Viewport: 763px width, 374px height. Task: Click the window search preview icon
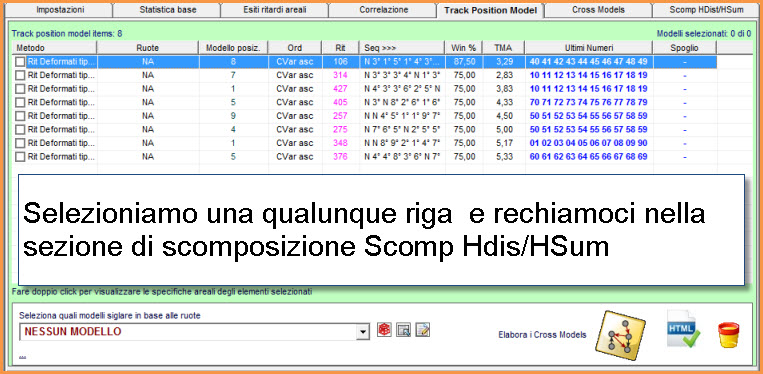403,330
